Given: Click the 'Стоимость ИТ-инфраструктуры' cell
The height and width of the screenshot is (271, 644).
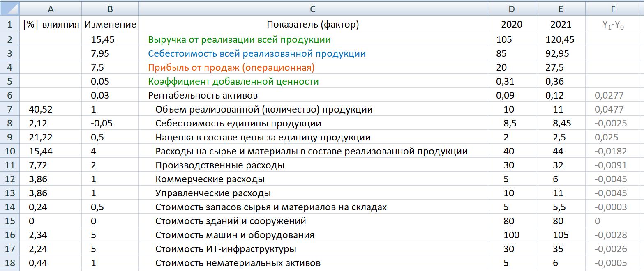Looking at the screenshot, I should coord(226,249).
